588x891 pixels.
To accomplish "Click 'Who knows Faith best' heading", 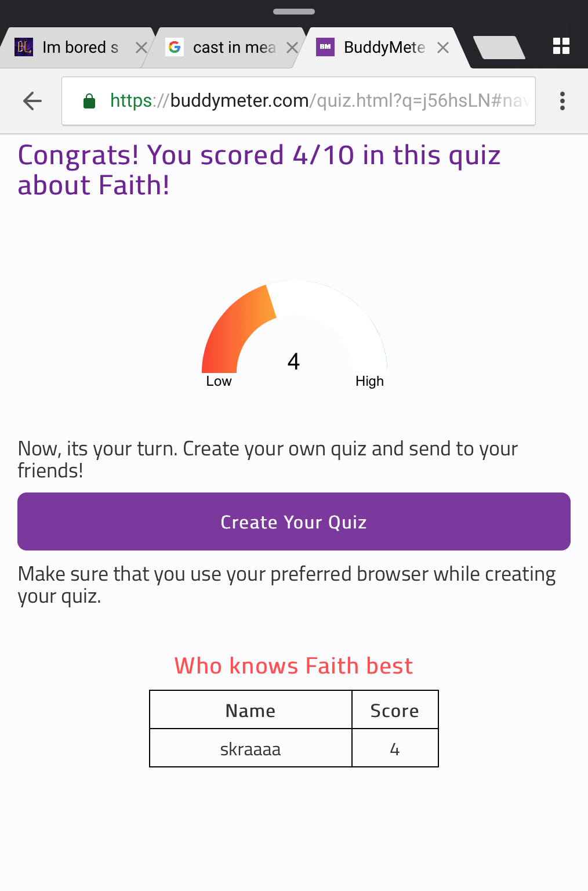I will (294, 666).
